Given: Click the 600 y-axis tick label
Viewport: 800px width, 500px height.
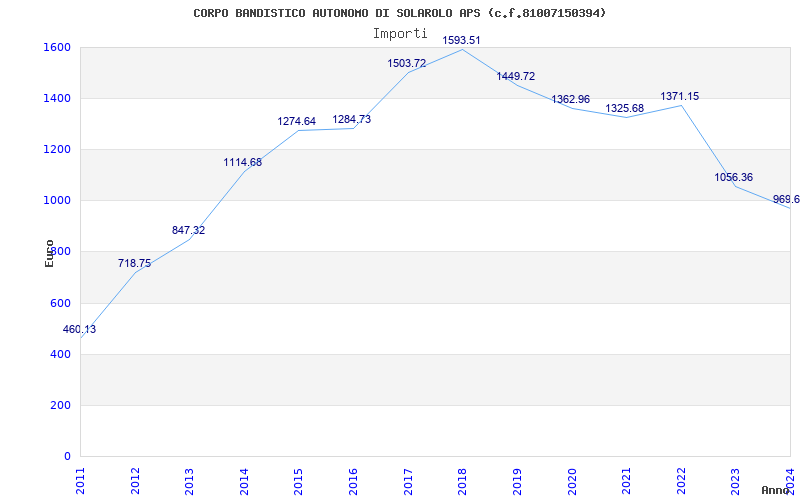Looking at the screenshot, I should coord(61,303).
